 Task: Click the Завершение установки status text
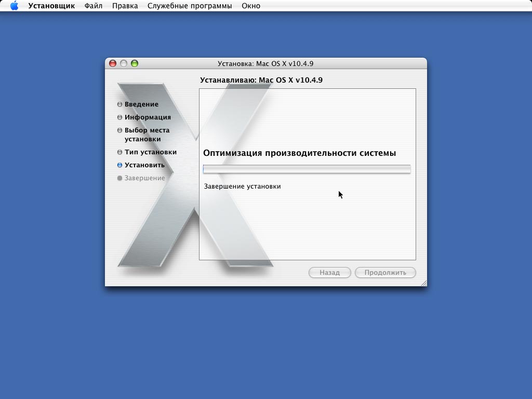[x=242, y=187]
